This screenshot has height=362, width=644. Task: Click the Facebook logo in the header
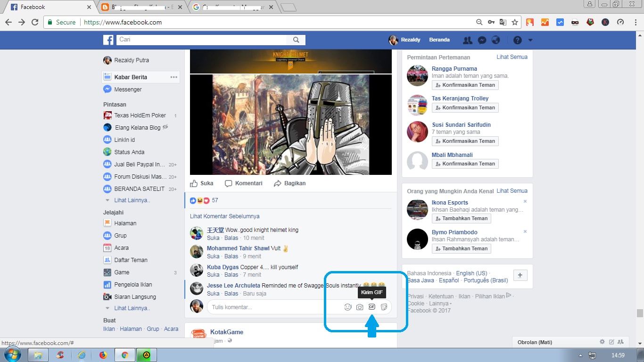[108, 40]
